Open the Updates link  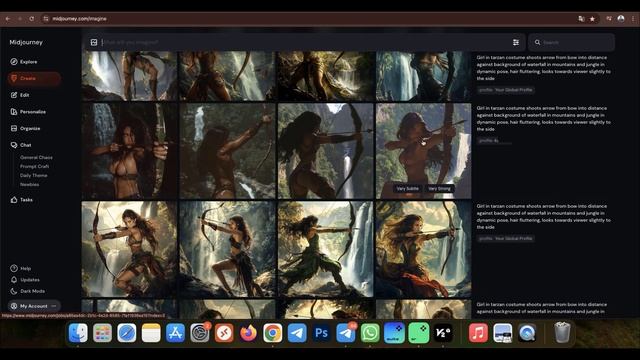point(25,280)
